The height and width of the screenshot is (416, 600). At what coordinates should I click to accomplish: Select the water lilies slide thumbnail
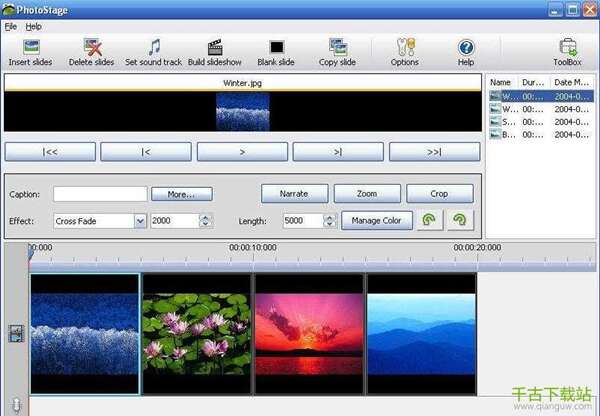point(197,334)
